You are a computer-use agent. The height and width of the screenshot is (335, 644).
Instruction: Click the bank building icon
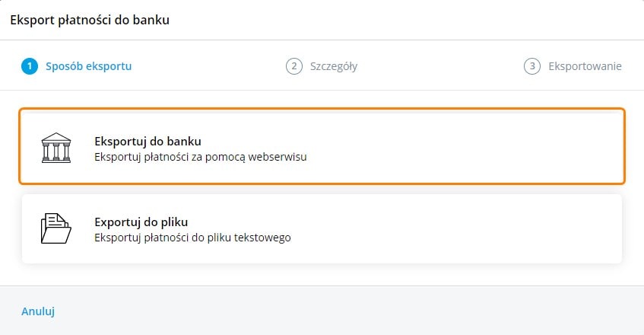click(x=56, y=147)
